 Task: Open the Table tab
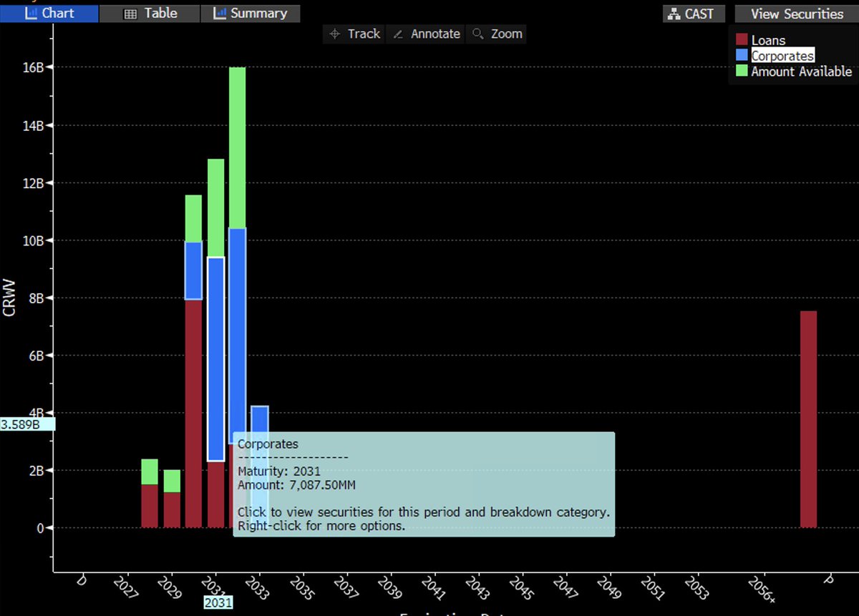[x=150, y=13]
